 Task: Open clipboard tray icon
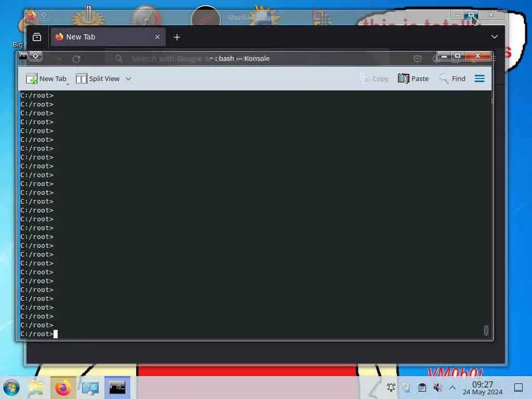tap(422, 388)
